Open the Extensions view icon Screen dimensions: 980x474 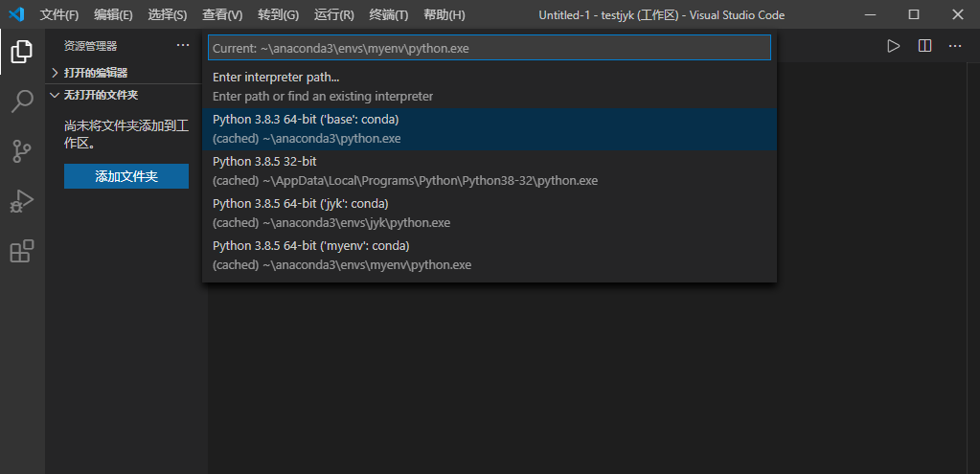tap(22, 251)
